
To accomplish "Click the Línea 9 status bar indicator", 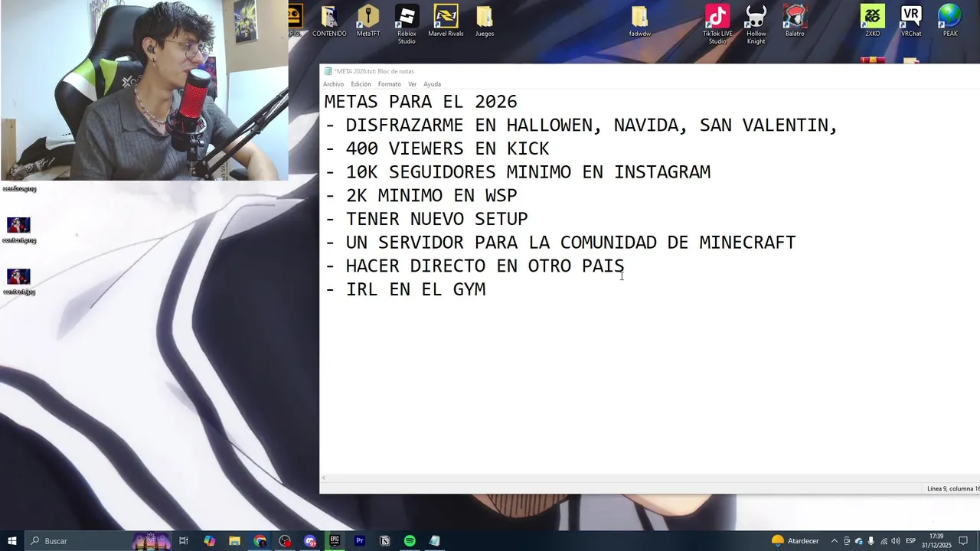I will coord(952,488).
